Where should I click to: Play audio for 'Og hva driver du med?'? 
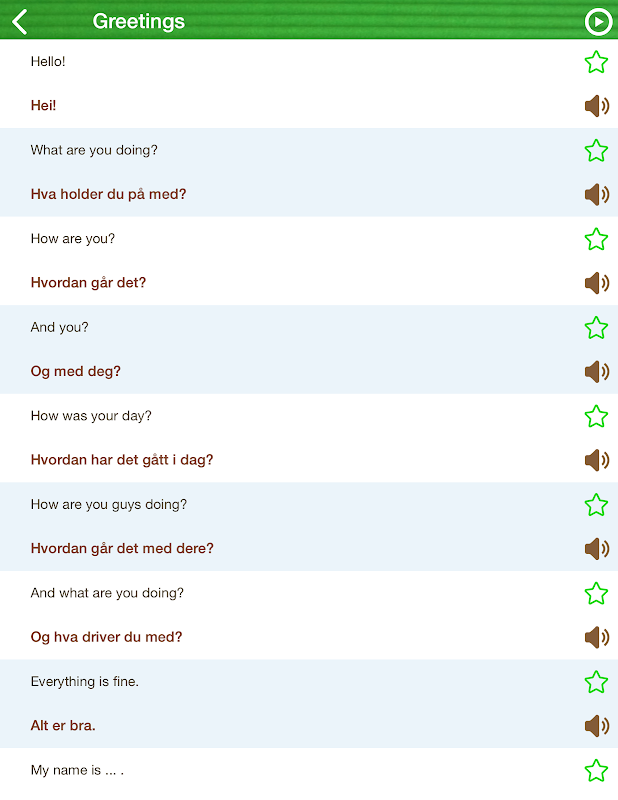597,637
